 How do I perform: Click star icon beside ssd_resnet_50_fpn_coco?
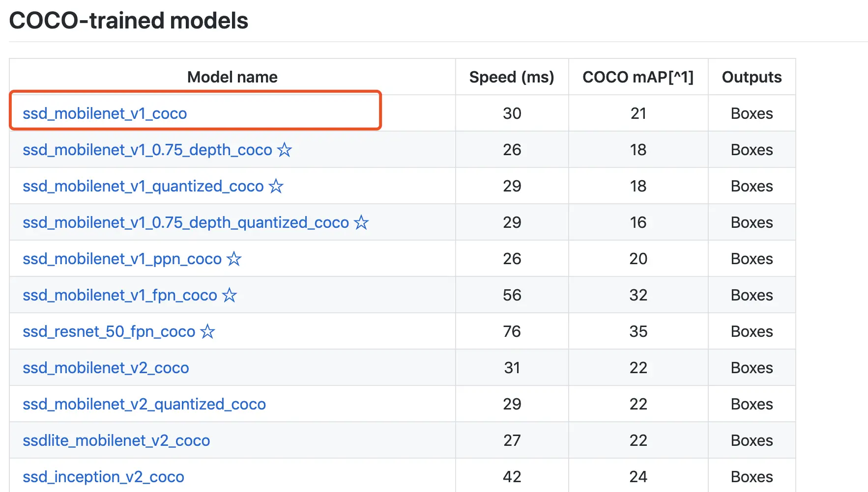click(208, 331)
